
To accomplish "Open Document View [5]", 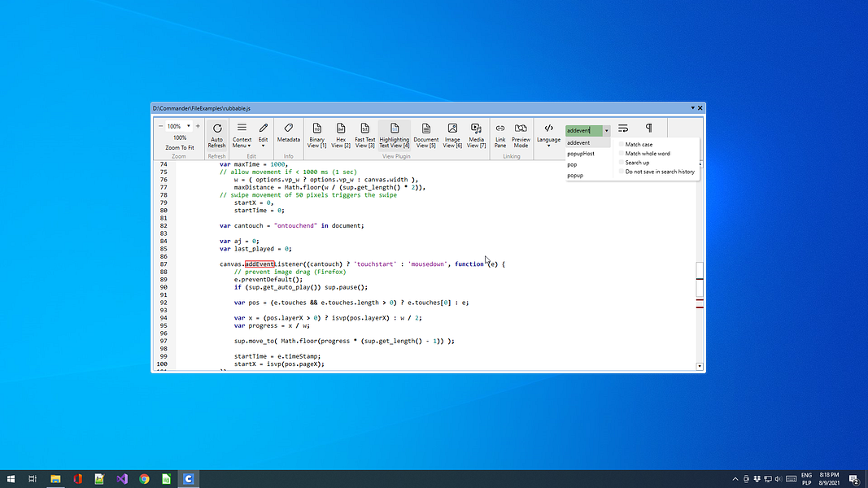I will (x=425, y=135).
